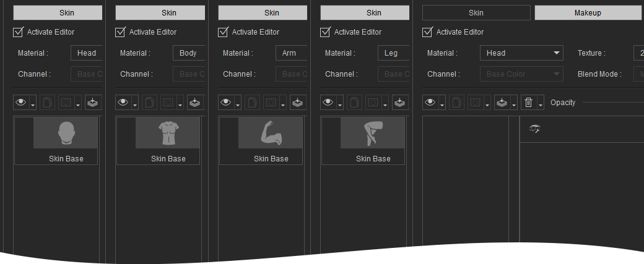Click merge layers icon in Leg panel
The width and height of the screenshot is (644, 264).
click(x=400, y=103)
